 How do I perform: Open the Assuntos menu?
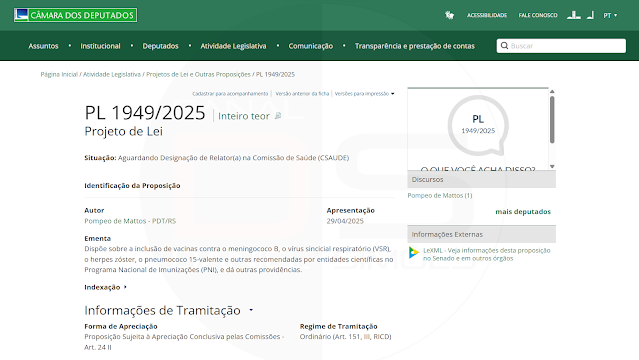click(x=43, y=46)
